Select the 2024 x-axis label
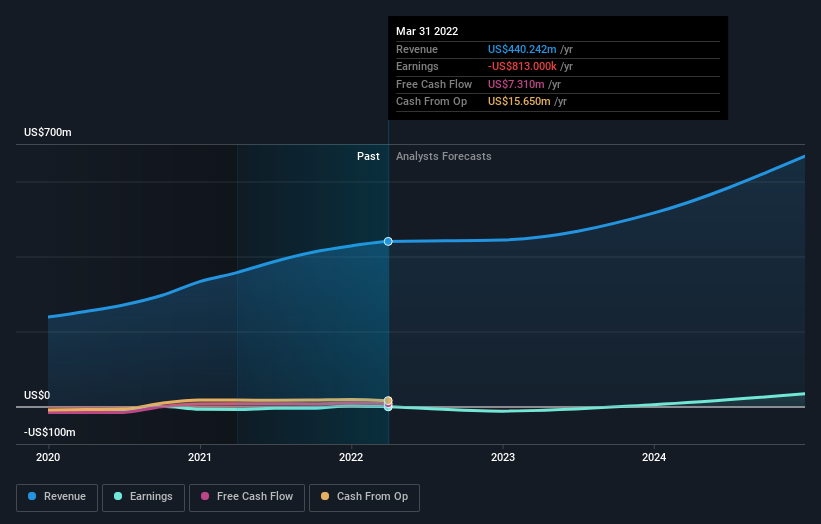Viewport: 821px width, 524px height. pyautogui.click(x=654, y=458)
